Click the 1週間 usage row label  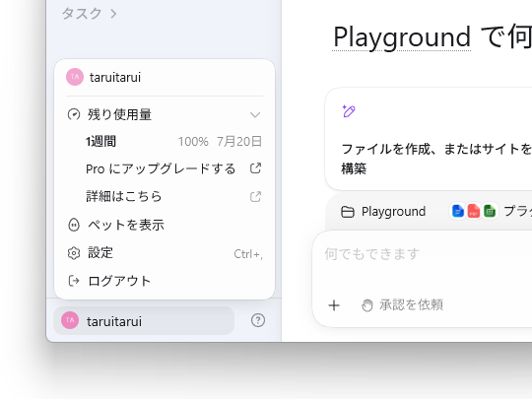pyautogui.click(x=100, y=141)
